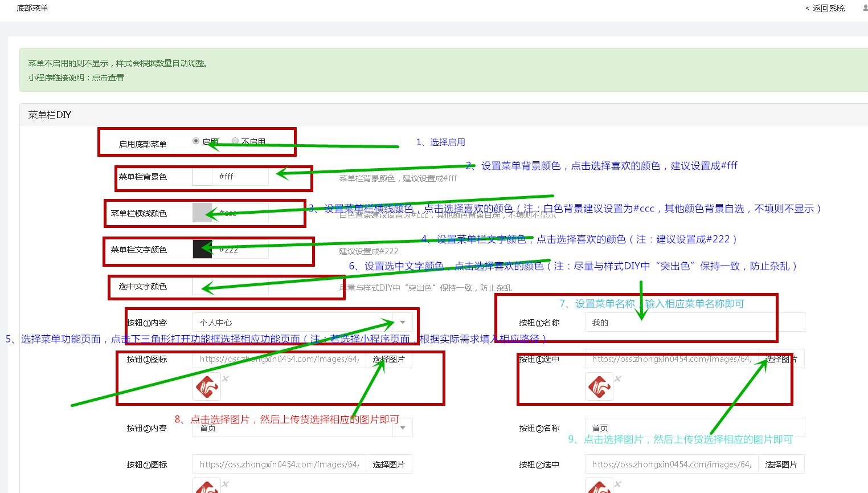
Task: Click 选择图片 for 按钮①图标
Action: 388,359
